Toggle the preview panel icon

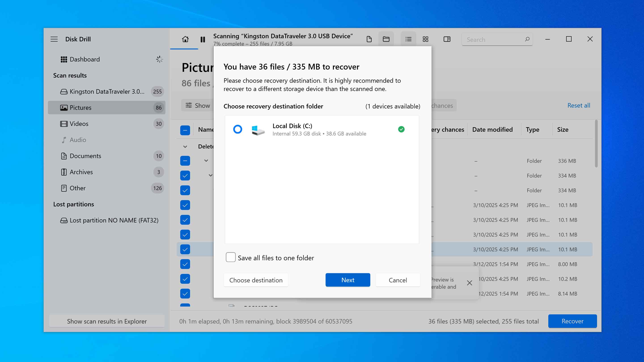coord(447,39)
